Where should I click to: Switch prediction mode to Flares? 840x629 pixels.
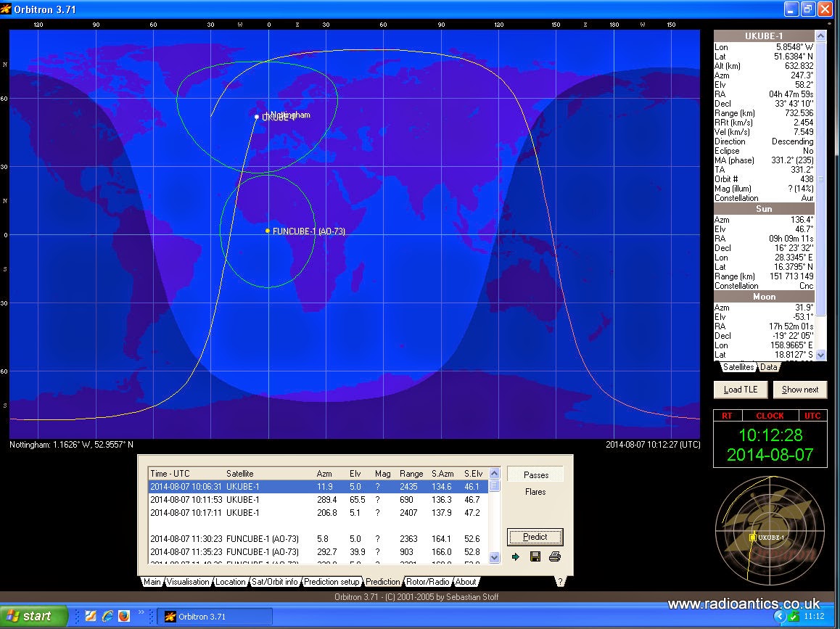point(535,492)
